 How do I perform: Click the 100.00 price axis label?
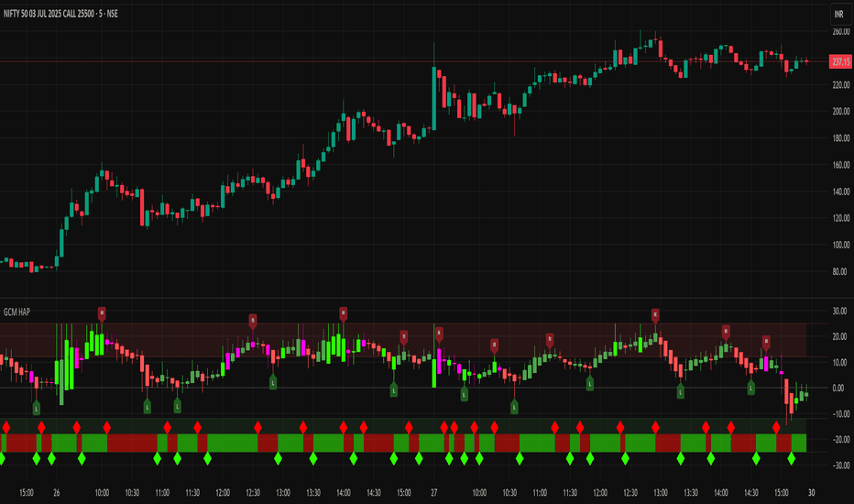click(x=841, y=246)
